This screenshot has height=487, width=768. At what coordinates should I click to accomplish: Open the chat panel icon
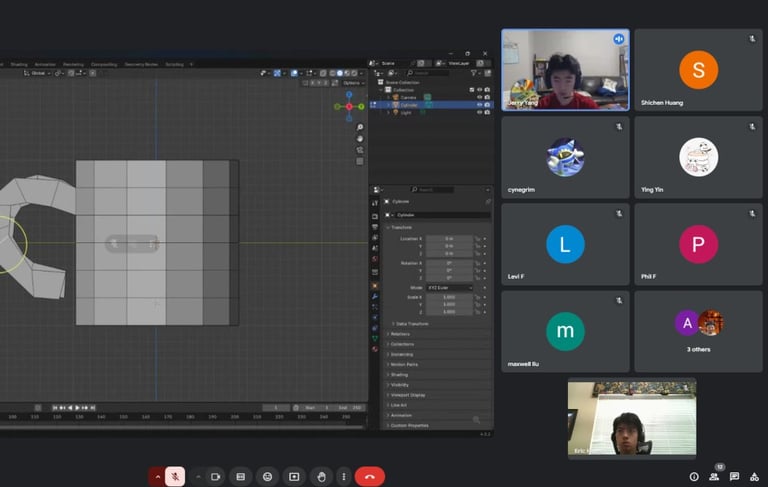click(734, 476)
